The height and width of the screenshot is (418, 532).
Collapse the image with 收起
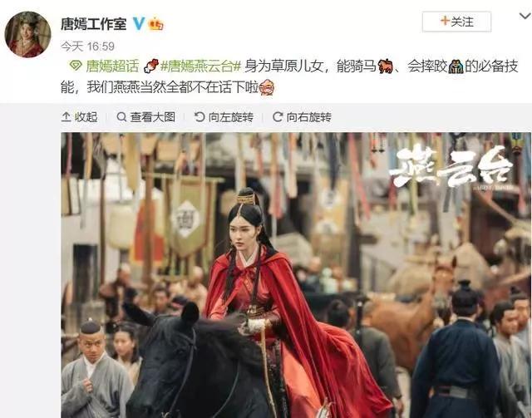[x=80, y=117]
